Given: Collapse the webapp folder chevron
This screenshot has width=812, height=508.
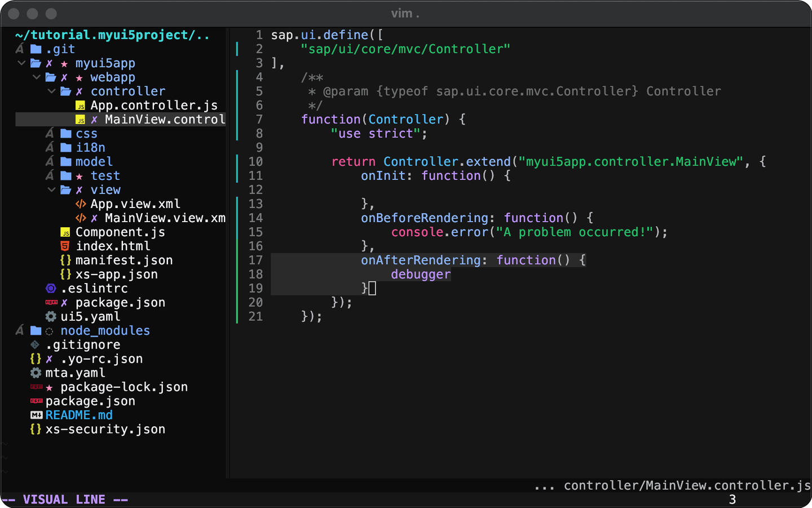Looking at the screenshot, I should [x=36, y=77].
